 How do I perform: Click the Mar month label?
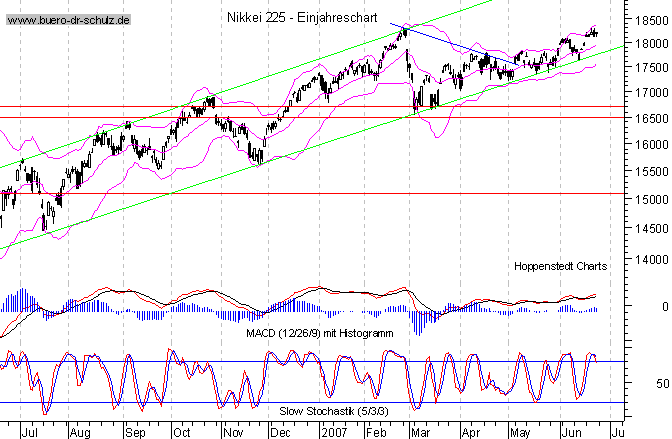pos(421,432)
